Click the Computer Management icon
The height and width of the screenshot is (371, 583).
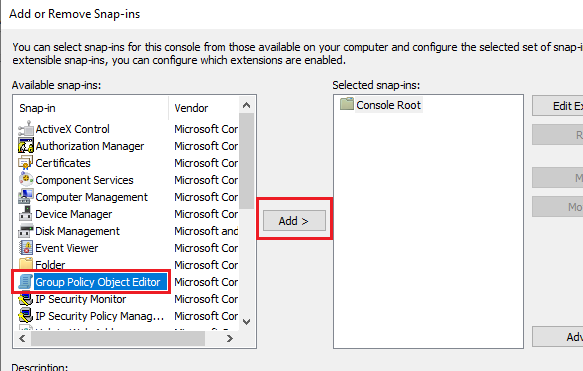point(26,197)
